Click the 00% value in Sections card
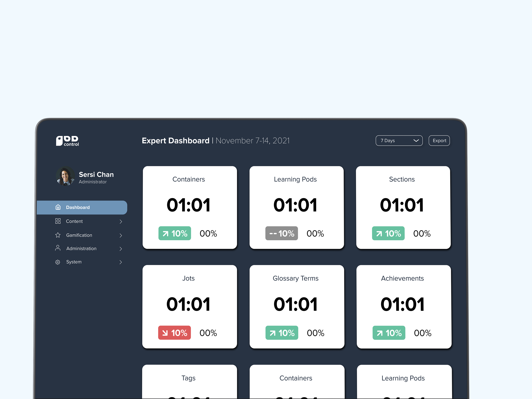The image size is (532, 399). coord(422,234)
